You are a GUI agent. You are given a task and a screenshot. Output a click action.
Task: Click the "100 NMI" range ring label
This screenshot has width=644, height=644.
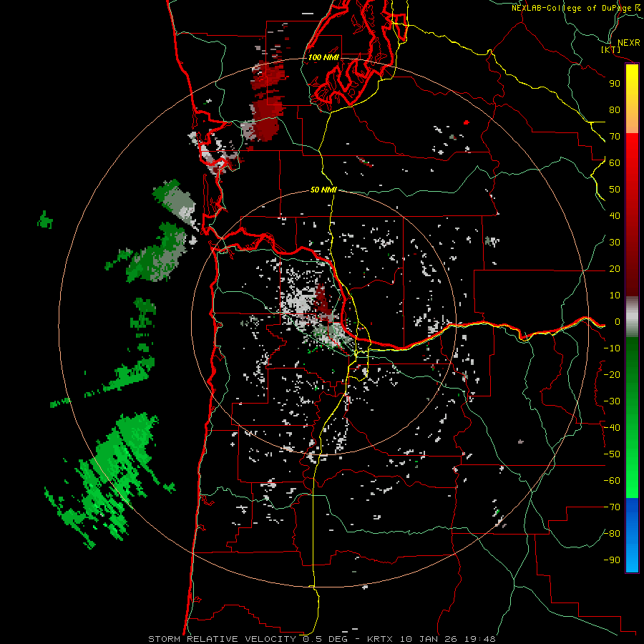(x=323, y=57)
